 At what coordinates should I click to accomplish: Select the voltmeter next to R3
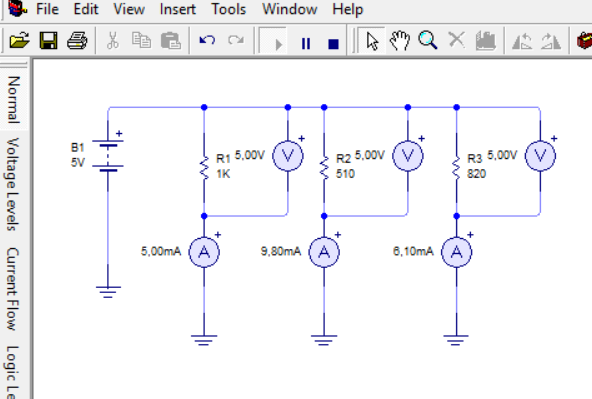coord(540,156)
